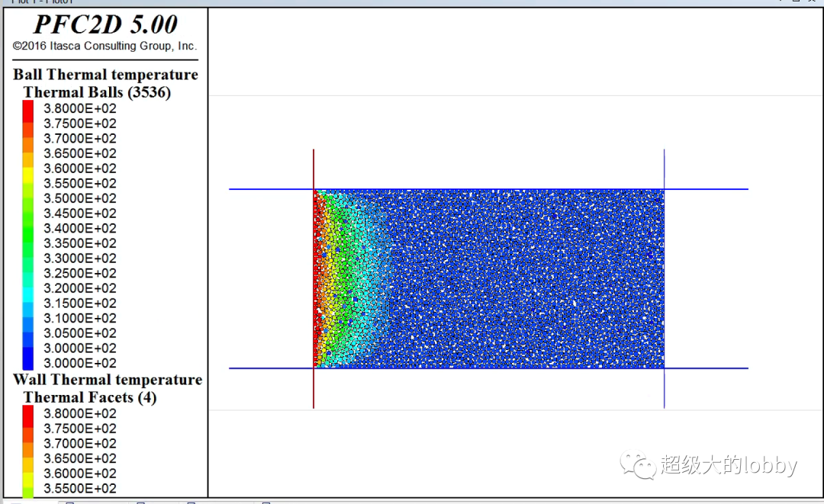
Task: Click the blue top horizontal wall line
Action: [489, 189]
